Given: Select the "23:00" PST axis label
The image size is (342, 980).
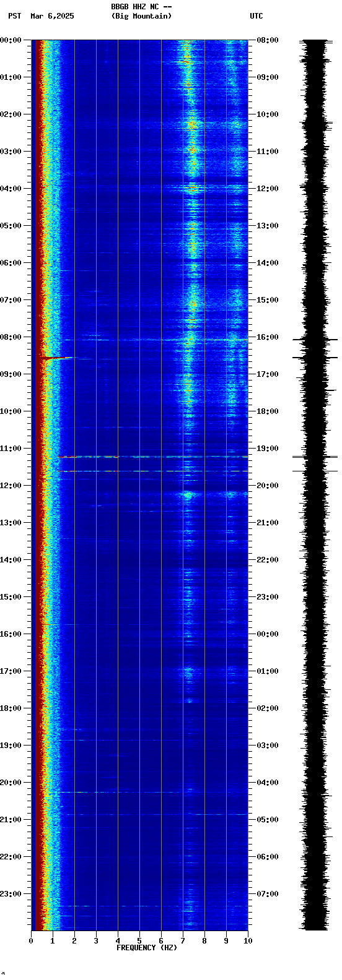Looking at the screenshot, I should [11, 894].
